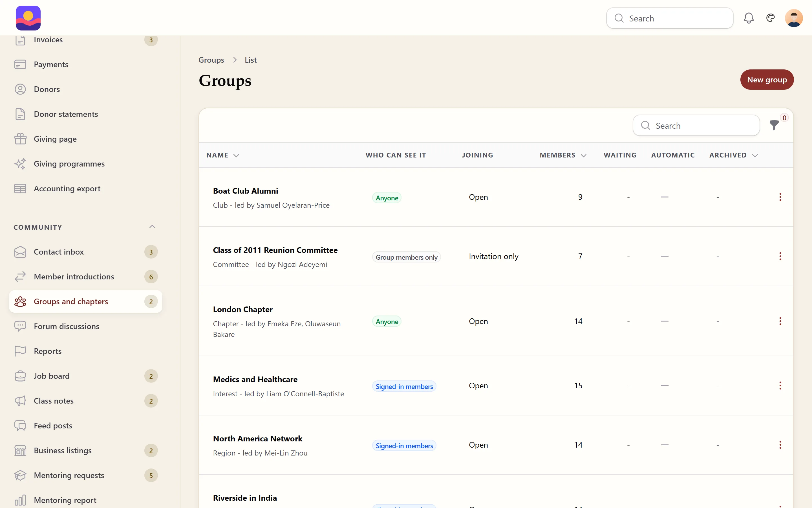Open row actions for London Chapter
Viewport: 812px width, 508px height.
(780, 321)
